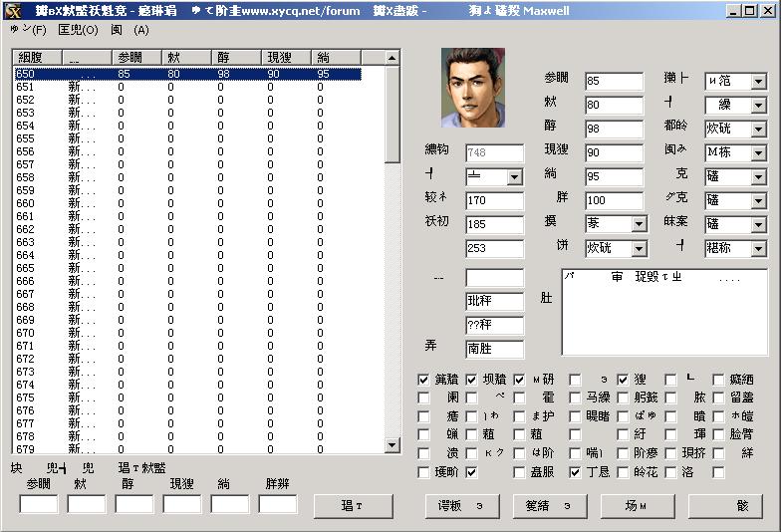Toggle the first checkbox in the top-left of the checkbox grid
781x532 pixels.
[423, 380]
